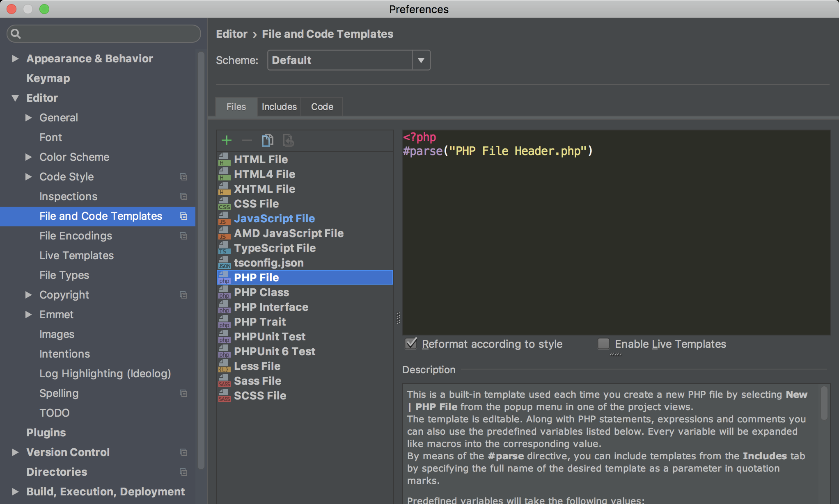Click the XHTML File template icon

tap(224, 189)
